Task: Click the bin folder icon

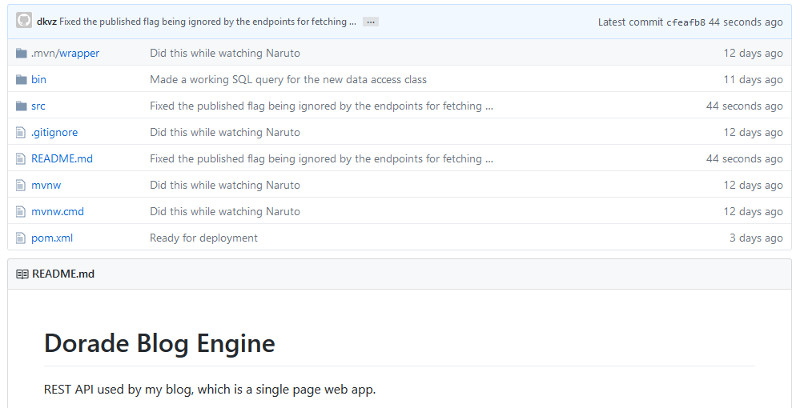Action: pos(22,79)
